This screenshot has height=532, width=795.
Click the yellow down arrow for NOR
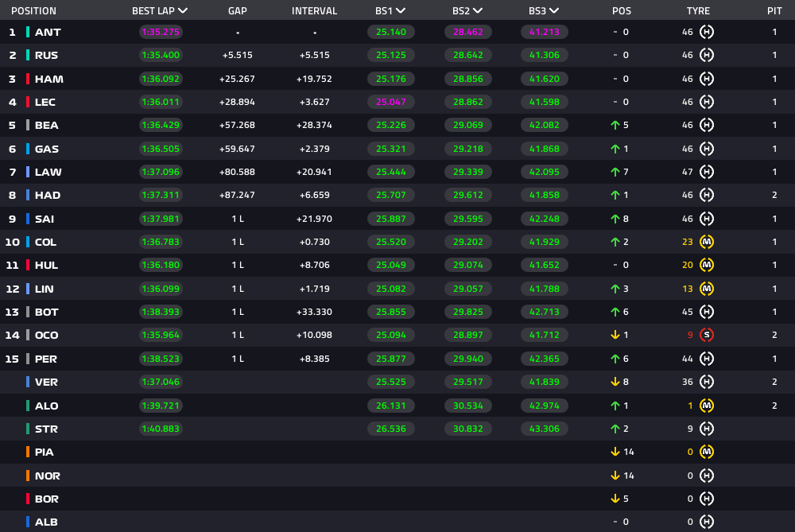click(x=615, y=476)
